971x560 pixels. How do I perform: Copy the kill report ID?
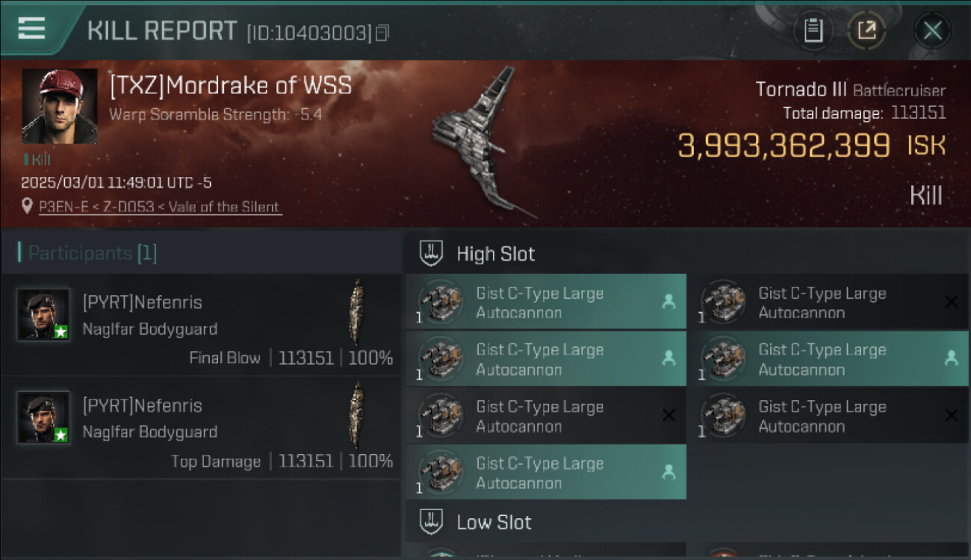tap(382, 33)
